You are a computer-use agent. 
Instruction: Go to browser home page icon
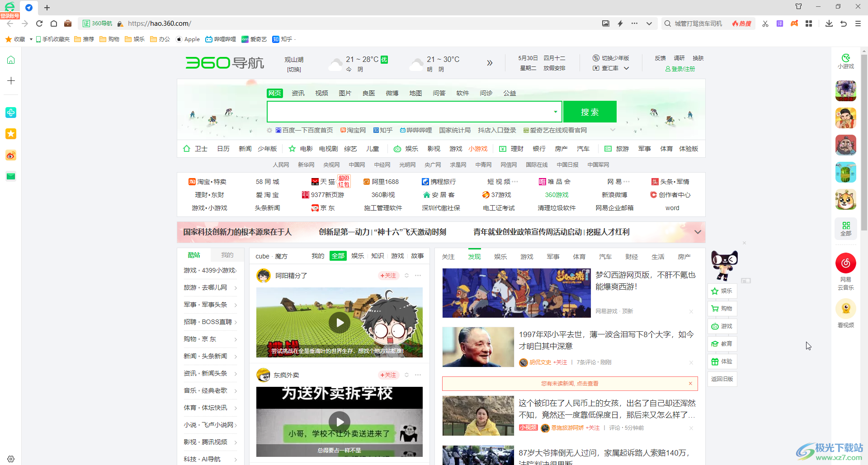click(x=54, y=23)
